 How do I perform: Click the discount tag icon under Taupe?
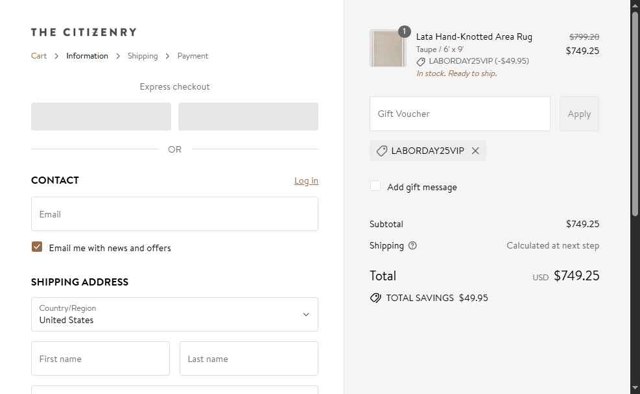coord(420,62)
